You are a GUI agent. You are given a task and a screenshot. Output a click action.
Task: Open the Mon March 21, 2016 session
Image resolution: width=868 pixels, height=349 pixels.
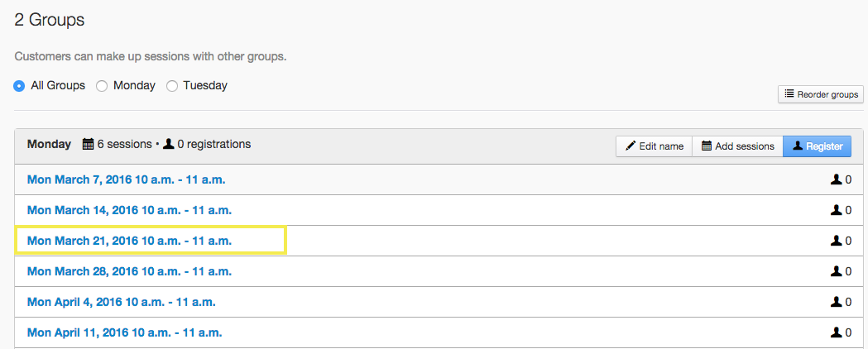129,241
